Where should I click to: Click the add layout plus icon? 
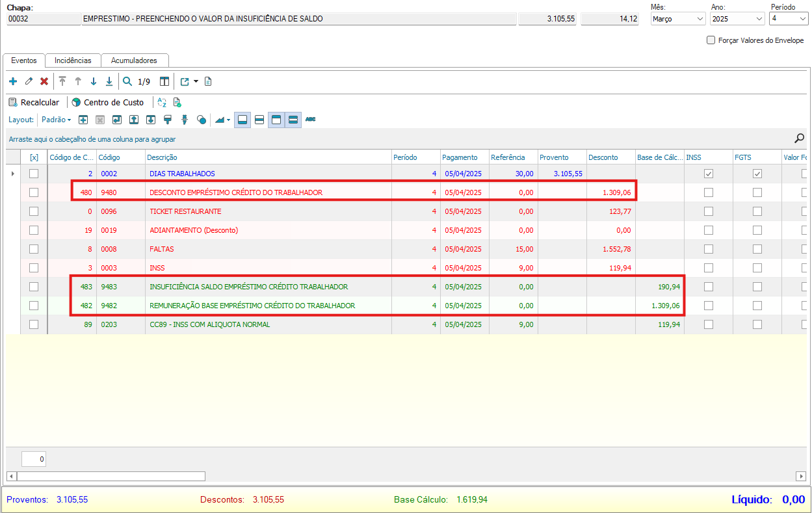(83, 120)
